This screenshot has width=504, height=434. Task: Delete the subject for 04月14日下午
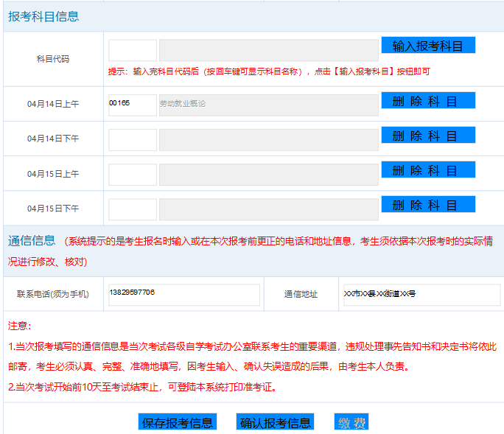click(x=428, y=135)
